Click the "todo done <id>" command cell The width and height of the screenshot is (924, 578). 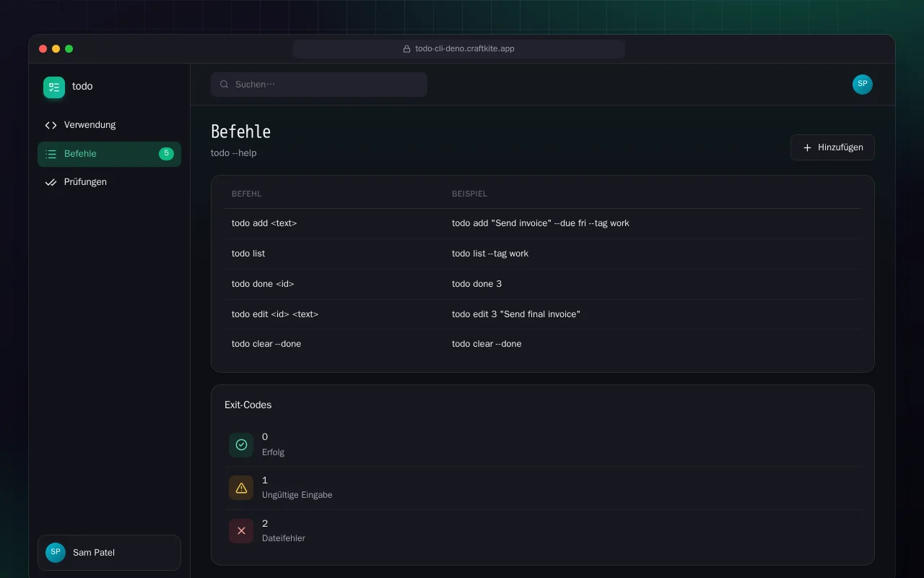(263, 284)
